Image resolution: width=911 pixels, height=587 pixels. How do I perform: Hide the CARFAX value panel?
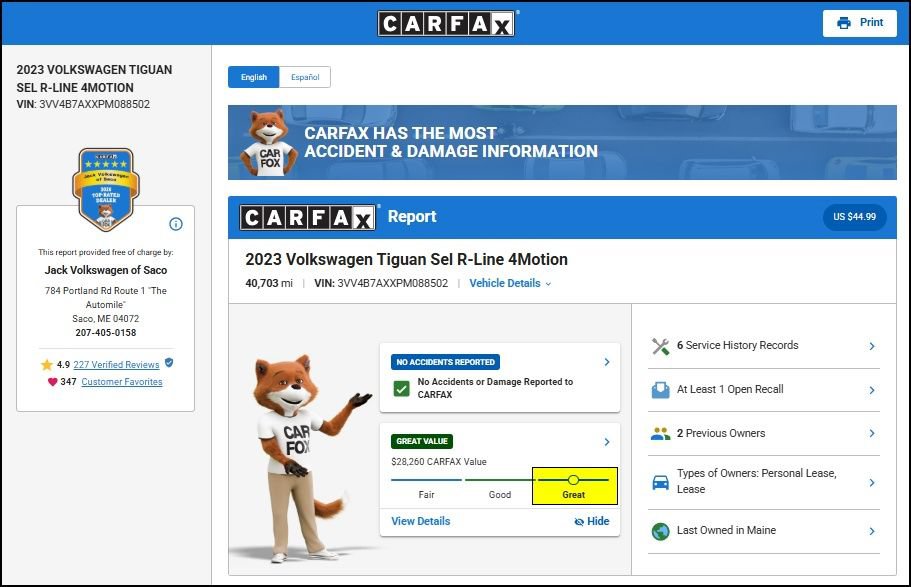[x=591, y=521]
